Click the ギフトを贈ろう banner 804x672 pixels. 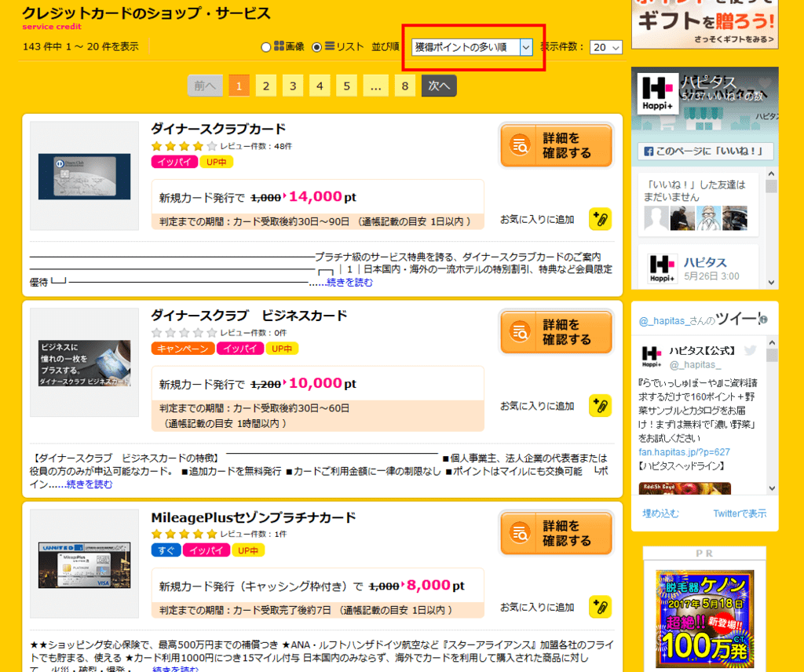point(705,24)
